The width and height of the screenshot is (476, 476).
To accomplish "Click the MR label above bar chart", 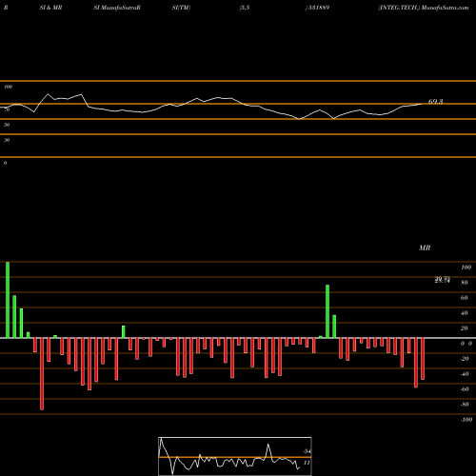I will [x=425, y=248].
